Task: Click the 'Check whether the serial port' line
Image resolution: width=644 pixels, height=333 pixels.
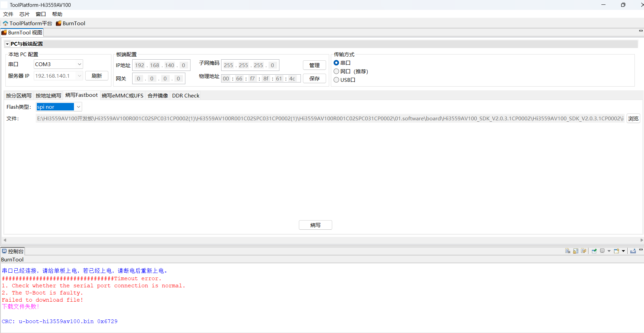Action: 94,286
